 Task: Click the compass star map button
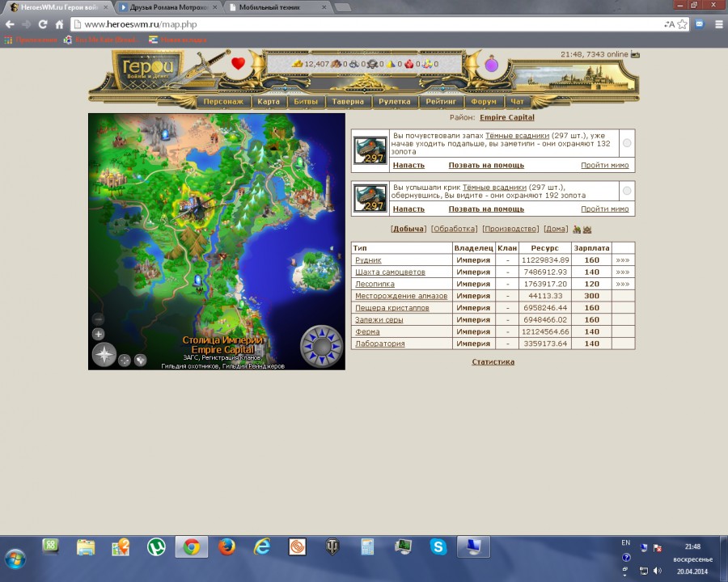click(104, 354)
